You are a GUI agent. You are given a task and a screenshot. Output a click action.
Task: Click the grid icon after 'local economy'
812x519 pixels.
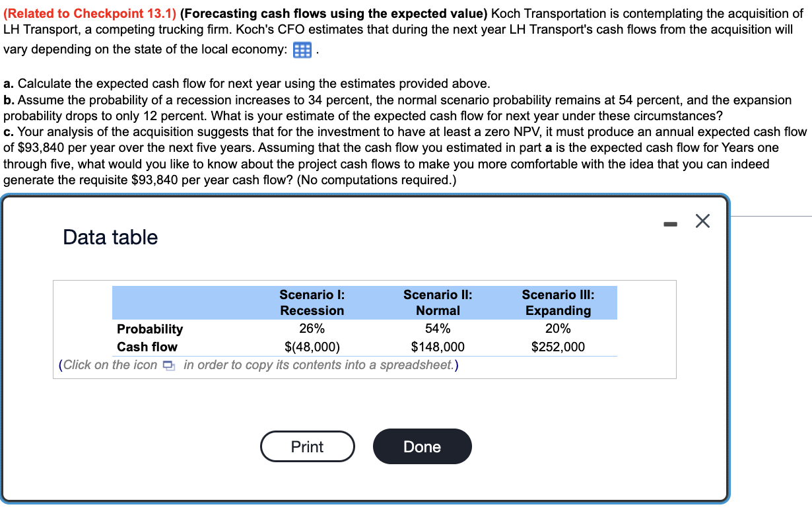302,50
